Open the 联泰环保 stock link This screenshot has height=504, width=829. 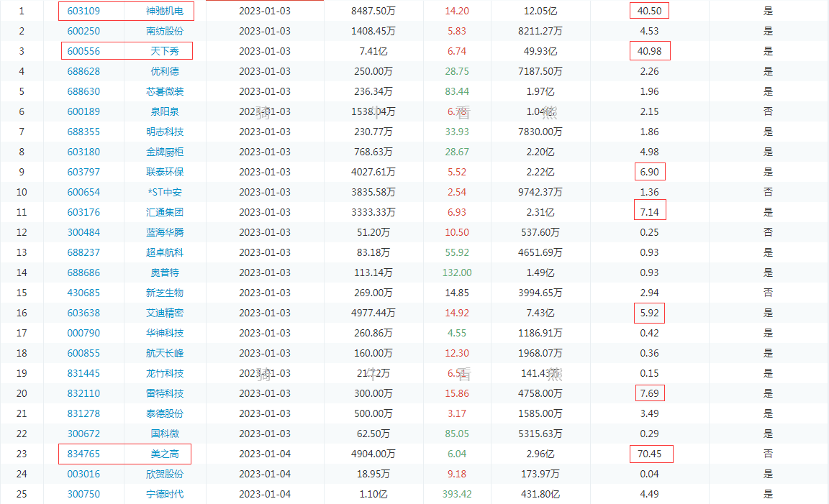(164, 172)
